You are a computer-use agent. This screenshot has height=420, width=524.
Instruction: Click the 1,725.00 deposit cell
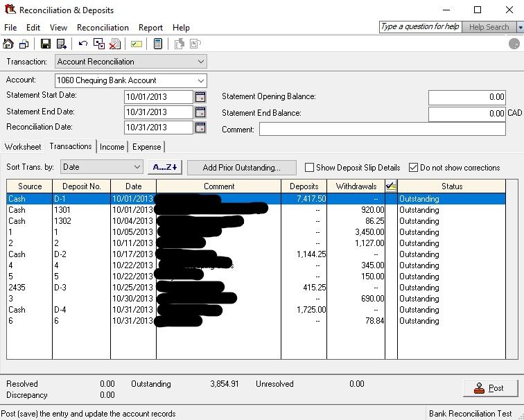[x=304, y=309]
